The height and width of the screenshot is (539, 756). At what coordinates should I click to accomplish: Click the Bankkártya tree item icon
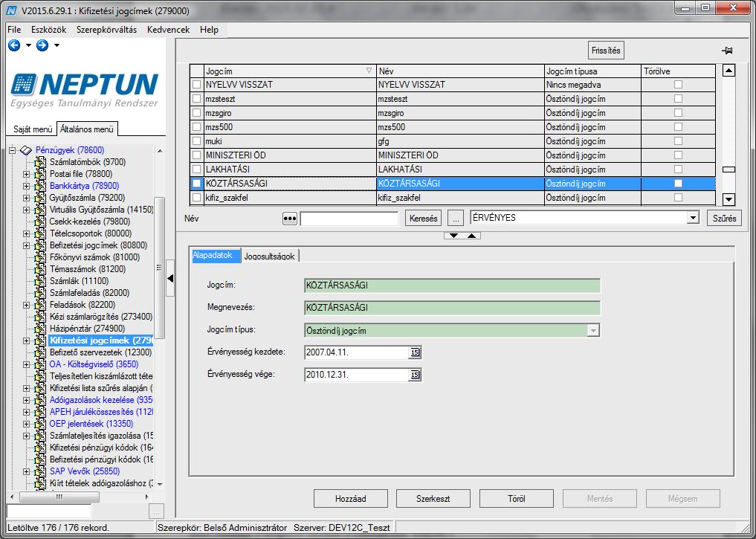(40, 186)
